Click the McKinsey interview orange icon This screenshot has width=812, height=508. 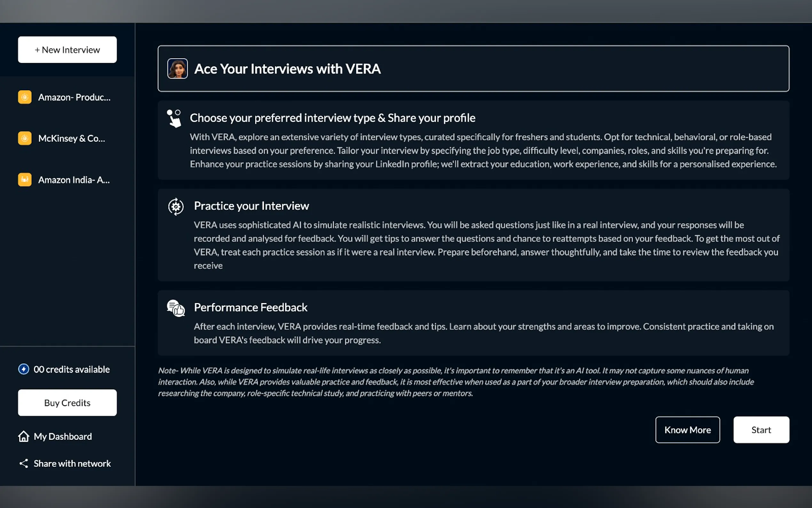pos(25,138)
